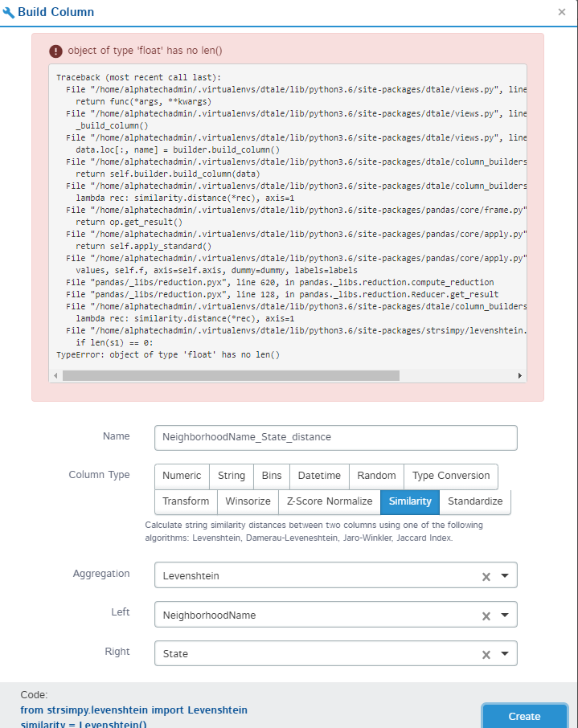Select Z-Score Normalize column type
This screenshot has width=578, height=728.
pyautogui.click(x=330, y=501)
